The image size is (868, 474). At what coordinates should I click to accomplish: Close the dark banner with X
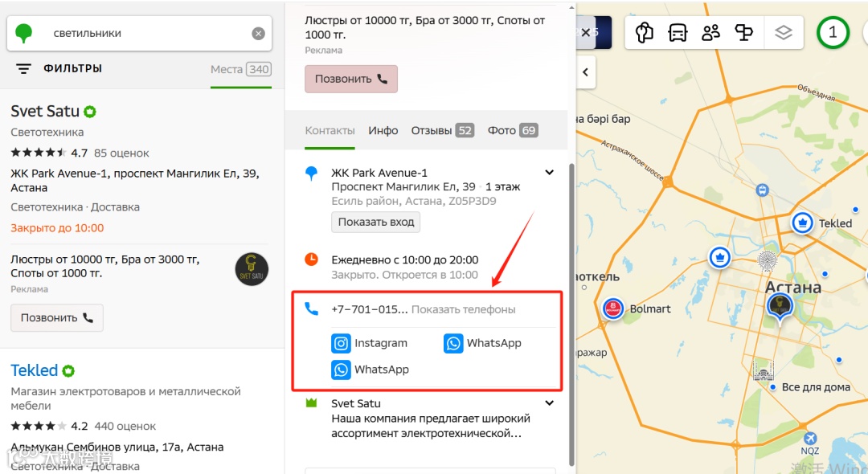[x=586, y=33]
